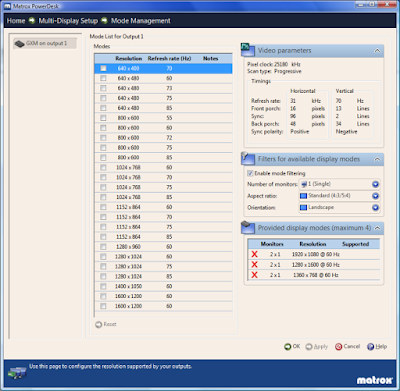Check the 800 x 600 at 72 Hz mode
400x391 pixels.
[103, 138]
